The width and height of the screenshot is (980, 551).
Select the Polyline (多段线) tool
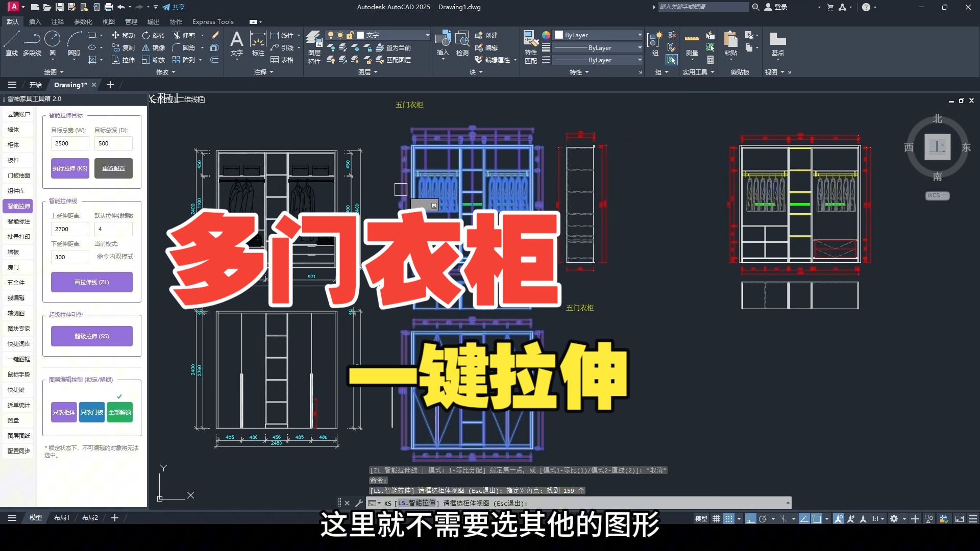tap(32, 43)
